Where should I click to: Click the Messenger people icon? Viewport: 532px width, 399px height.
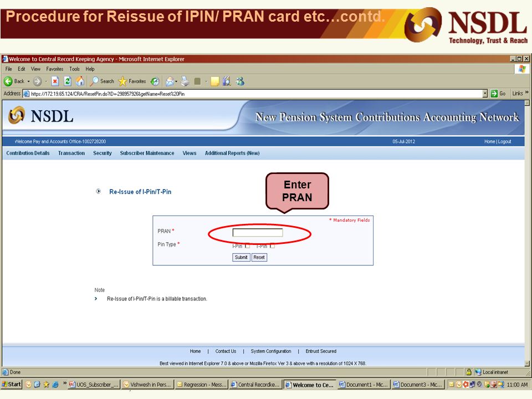point(240,81)
